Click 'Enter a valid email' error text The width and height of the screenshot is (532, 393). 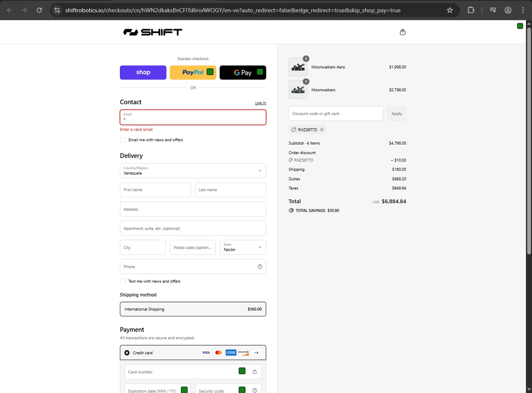tap(136, 130)
